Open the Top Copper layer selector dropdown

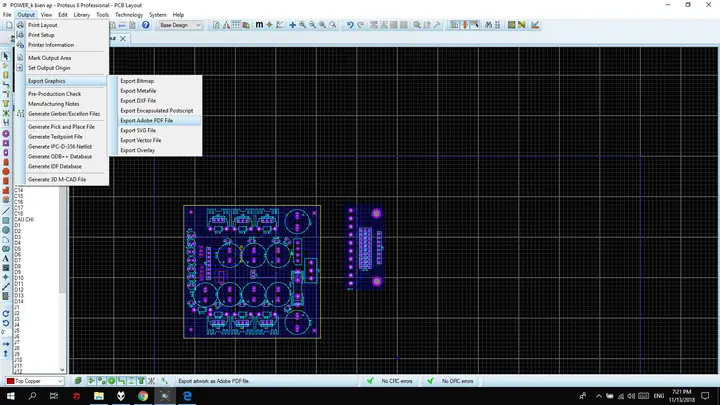tap(34, 381)
